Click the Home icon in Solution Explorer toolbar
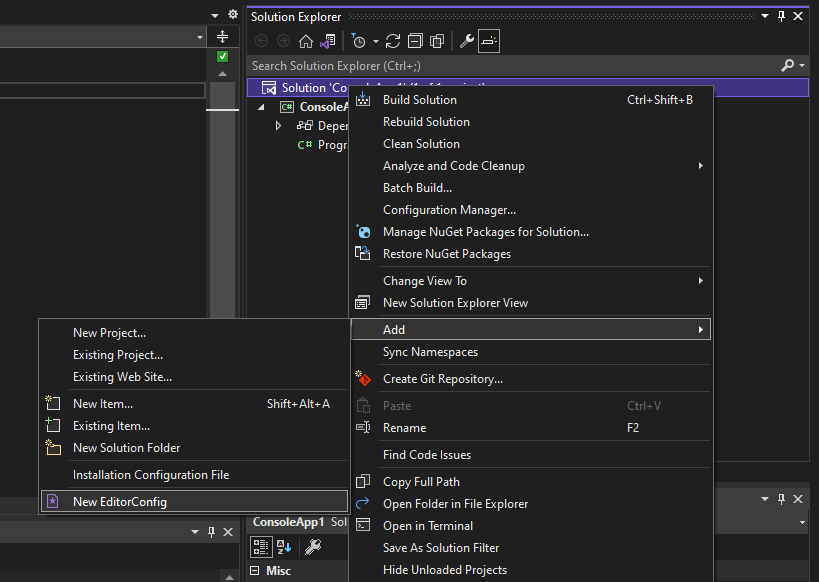The width and height of the screenshot is (819, 582). (306, 41)
